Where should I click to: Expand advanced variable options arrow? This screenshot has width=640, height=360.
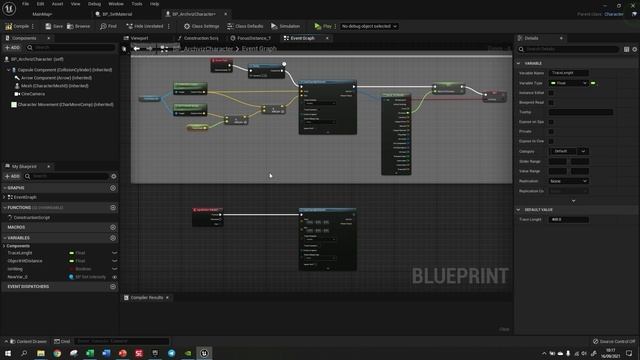(573, 201)
